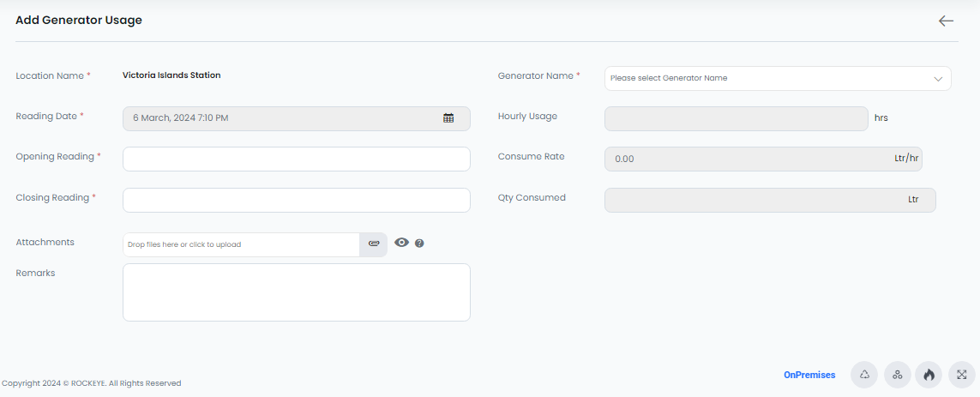Click the Generator Name dropdown chevron
Screen dimensions: 980x397
[x=938, y=79]
